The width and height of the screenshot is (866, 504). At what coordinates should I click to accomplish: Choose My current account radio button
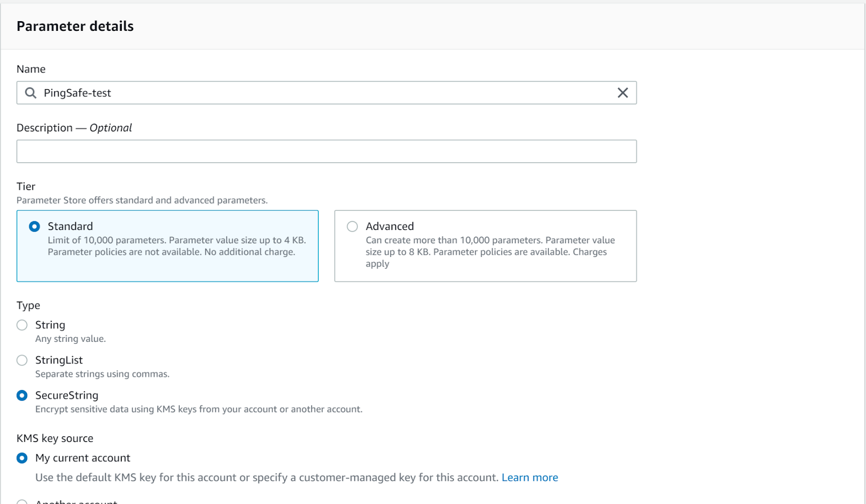click(x=22, y=458)
